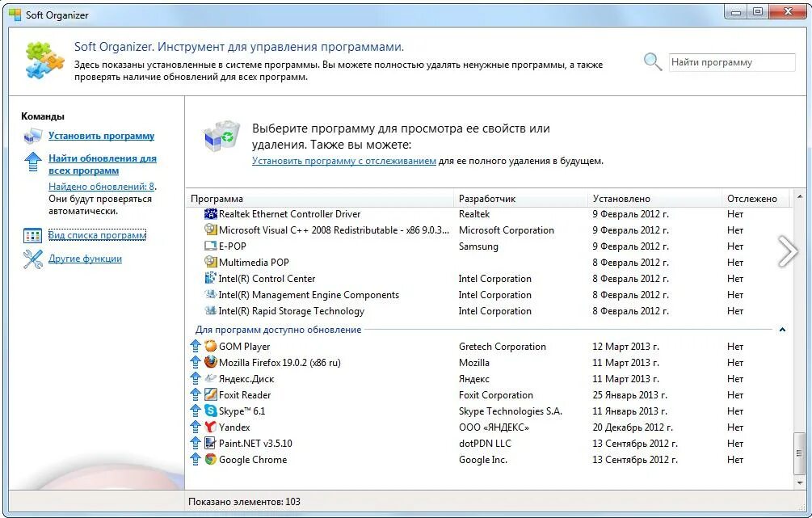
Task: Click the Google Inc. developer cell
Action: 483,460
